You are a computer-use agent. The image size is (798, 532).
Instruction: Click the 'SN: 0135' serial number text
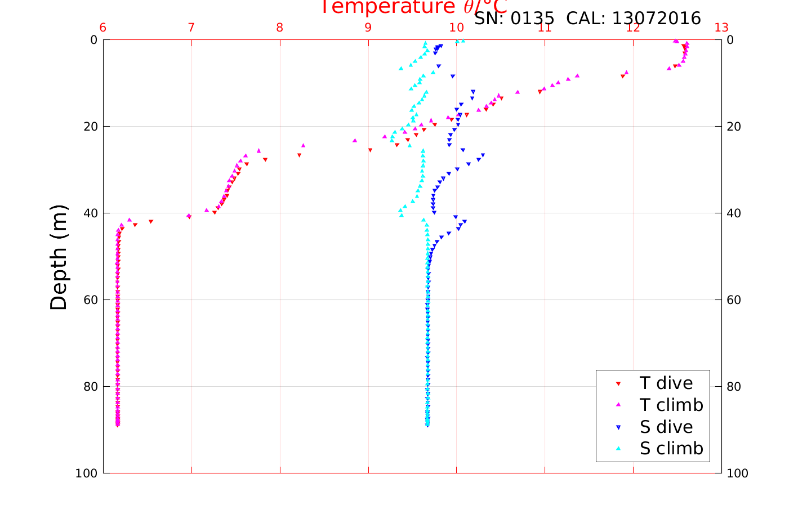tap(515, 19)
